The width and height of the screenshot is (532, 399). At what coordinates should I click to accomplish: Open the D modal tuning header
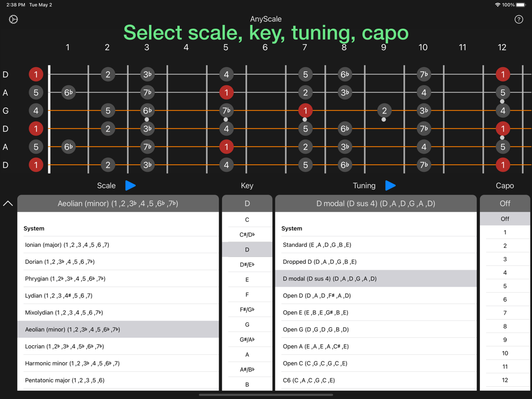[x=376, y=203]
